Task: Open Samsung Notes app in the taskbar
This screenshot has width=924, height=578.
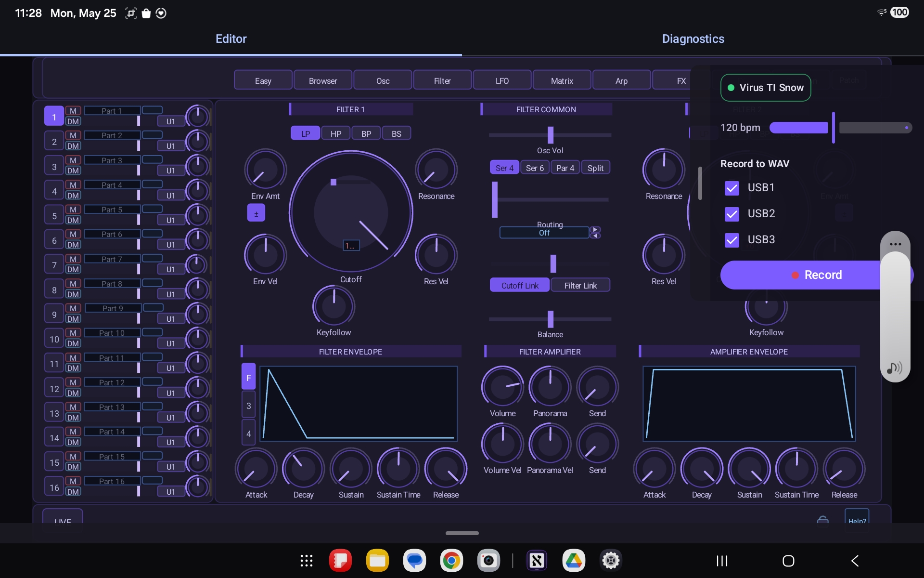Action: pyautogui.click(x=340, y=561)
